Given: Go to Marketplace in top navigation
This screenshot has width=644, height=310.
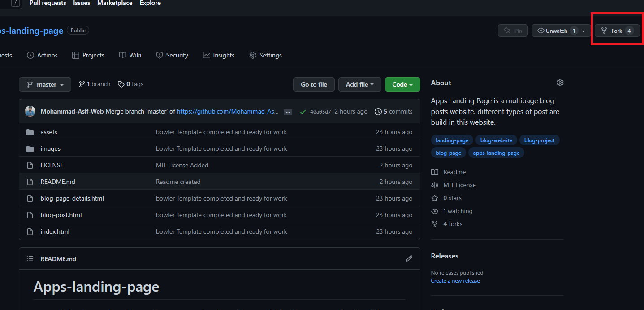Looking at the screenshot, I should coord(115,3).
